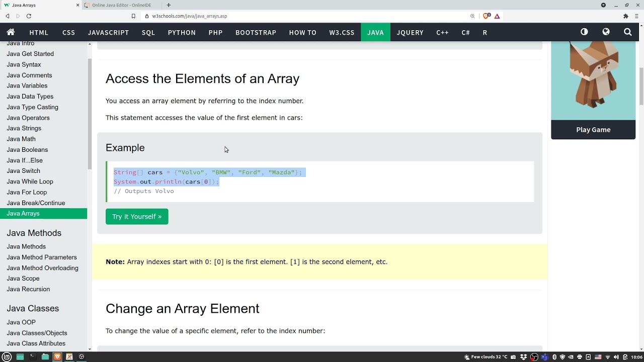The height and width of the screenshot is (362, 644).
Task: Open Java Method Overloading in sidebar
Action: click(x=43, y=268)
